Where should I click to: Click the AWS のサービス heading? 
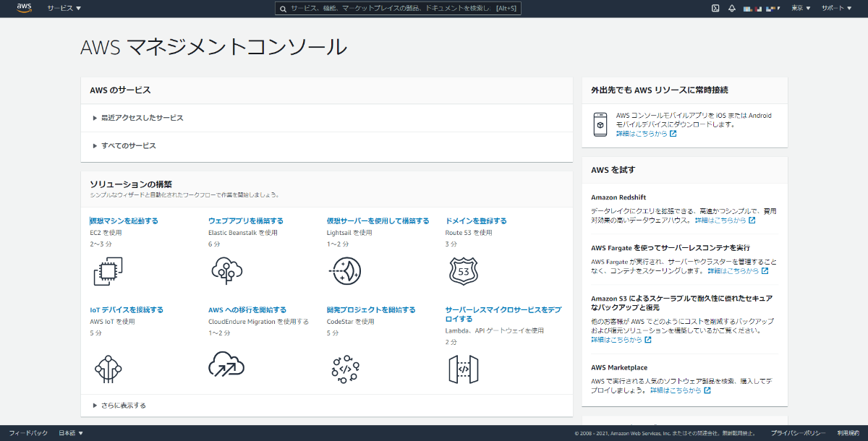pyautogui.click(x=120, y=90)
